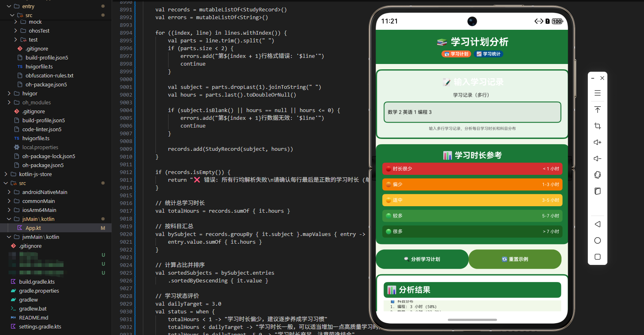Select the green 较多 reference bar

point(472,216)
